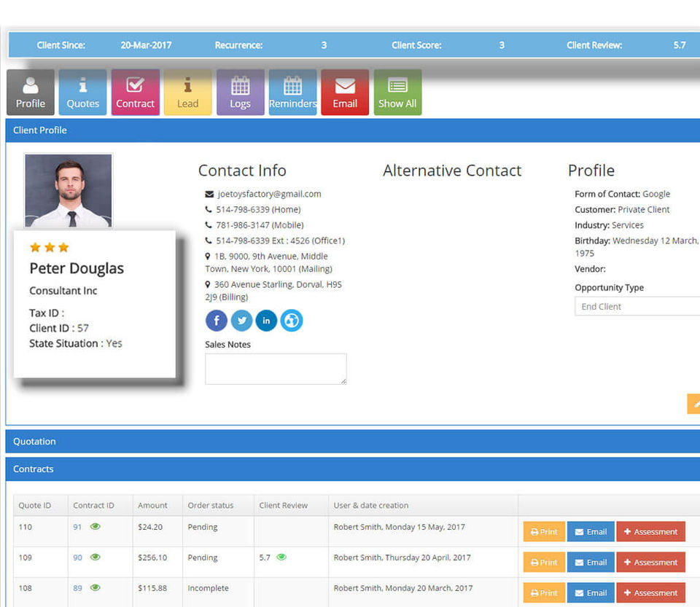Click the Client Review 5.7 header value
Image resolution: width=700 pixels, height=607 pixels.
[x=680, y=45]
